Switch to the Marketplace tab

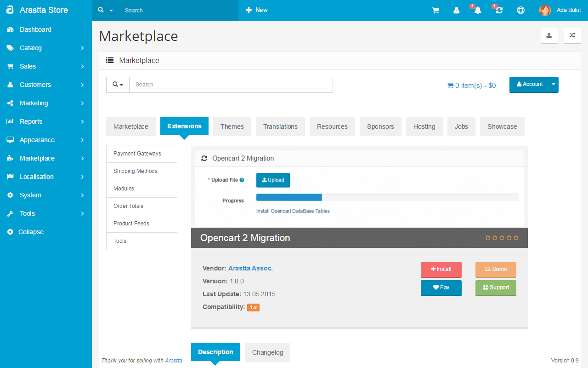(131, 126)
